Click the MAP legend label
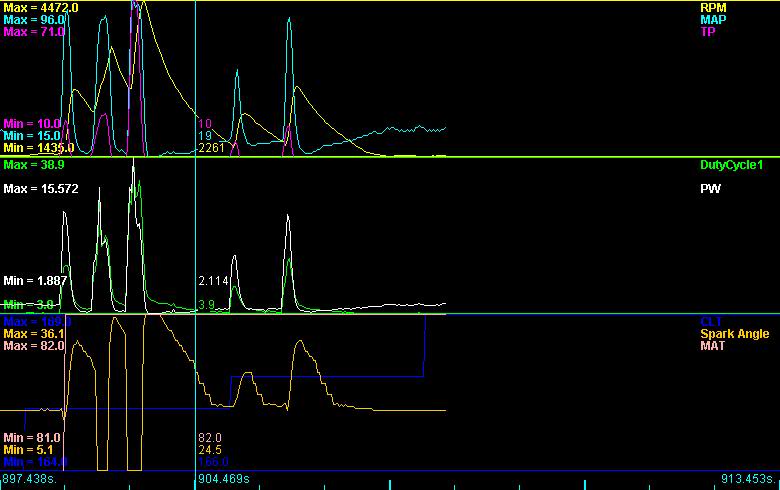Viewport: 780px width, 490px height. coord(713,20)
